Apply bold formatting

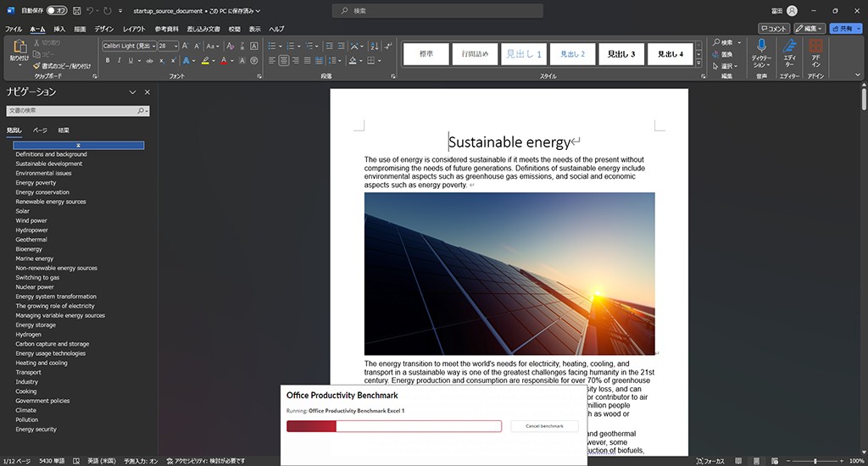click(108, 61)
